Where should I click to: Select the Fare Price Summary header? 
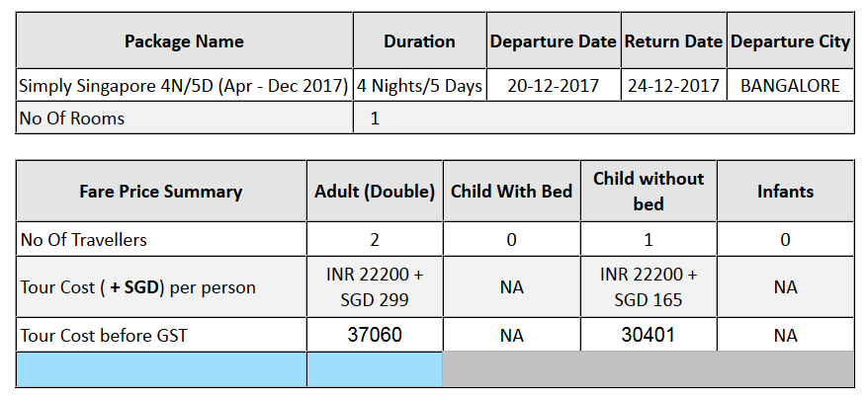tap(160, 192)
